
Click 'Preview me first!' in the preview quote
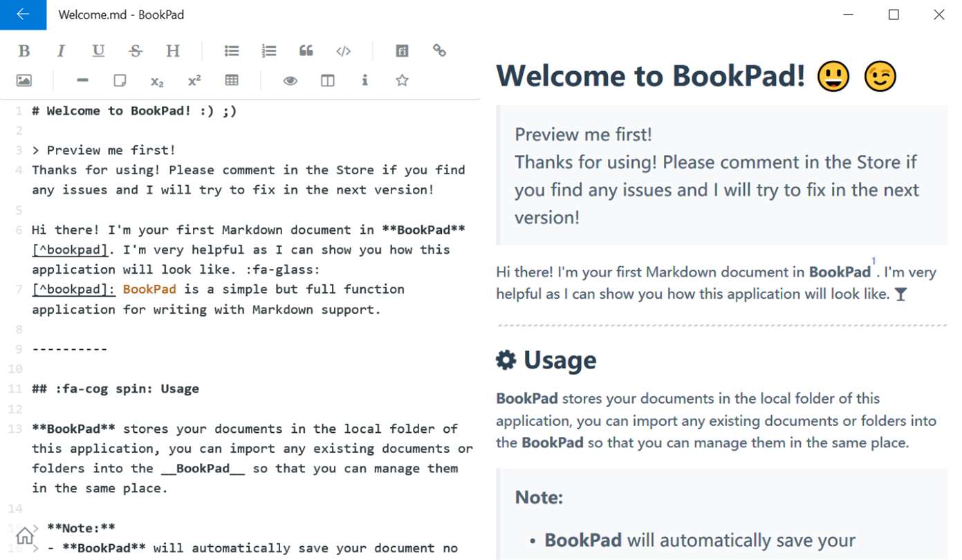(x=584, y=134)
